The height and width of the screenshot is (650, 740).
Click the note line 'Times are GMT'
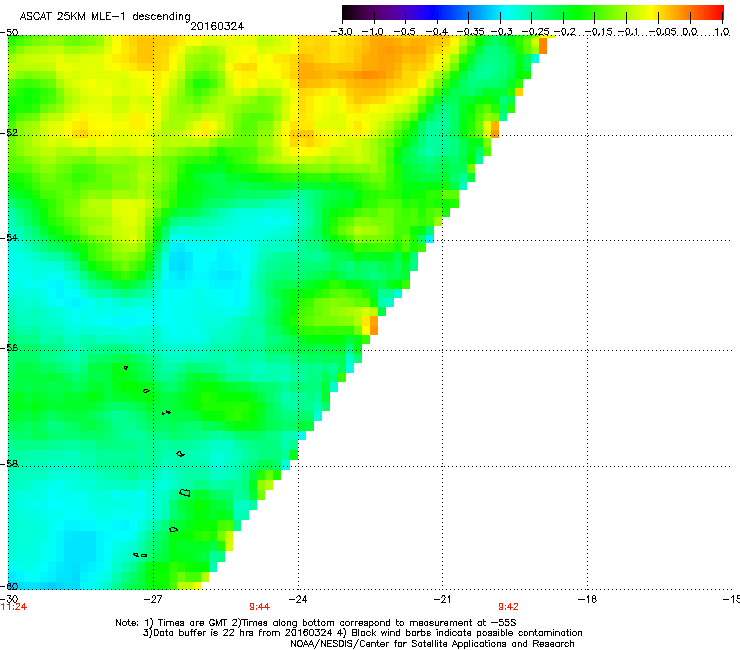pyautogui.click(x=316, y=623)
